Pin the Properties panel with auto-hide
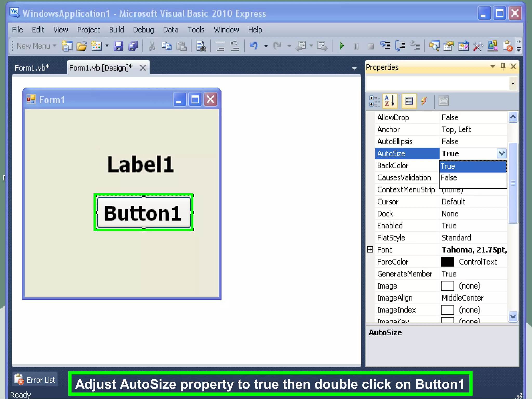 [503, 67]
